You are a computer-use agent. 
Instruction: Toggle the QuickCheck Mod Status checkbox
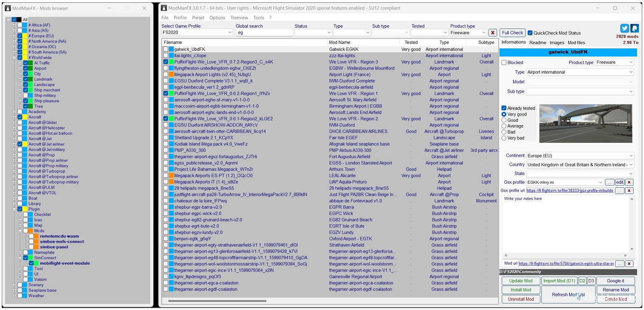530,33
